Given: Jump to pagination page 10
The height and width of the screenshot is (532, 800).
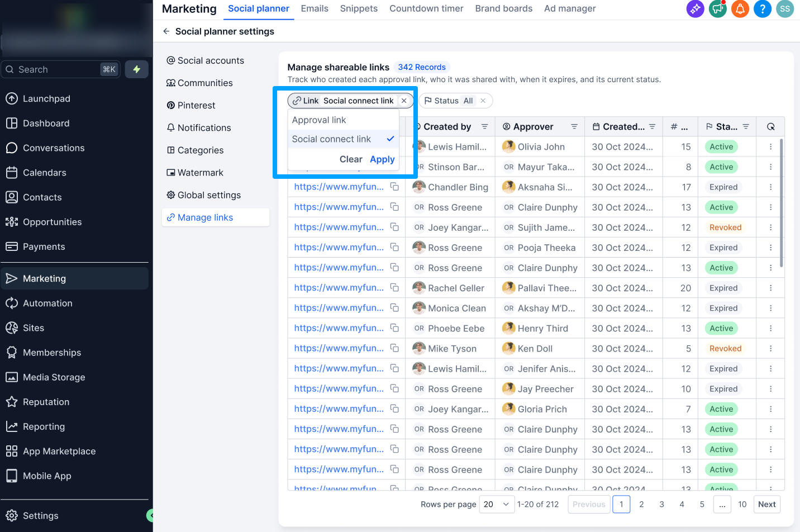Looking at the screenshot, I should [742, 505].
